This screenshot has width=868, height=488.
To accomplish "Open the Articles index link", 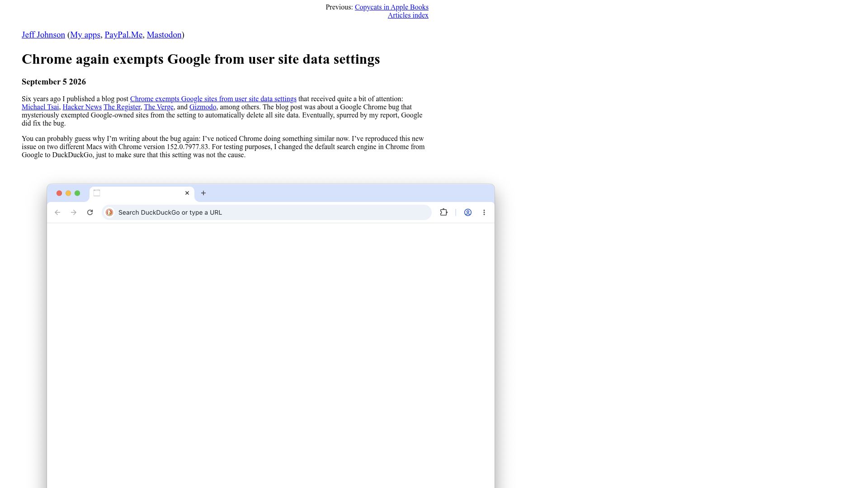I will click(408, 15).
